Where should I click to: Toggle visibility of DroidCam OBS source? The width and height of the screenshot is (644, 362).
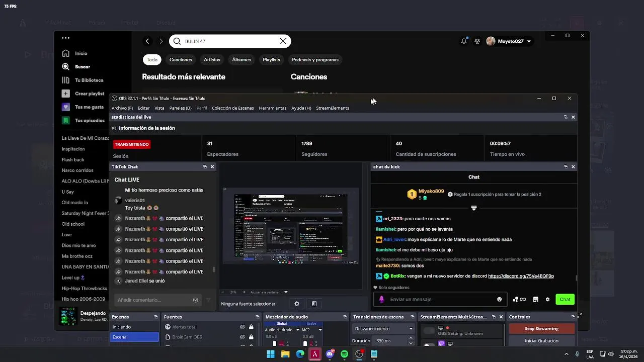243,337
